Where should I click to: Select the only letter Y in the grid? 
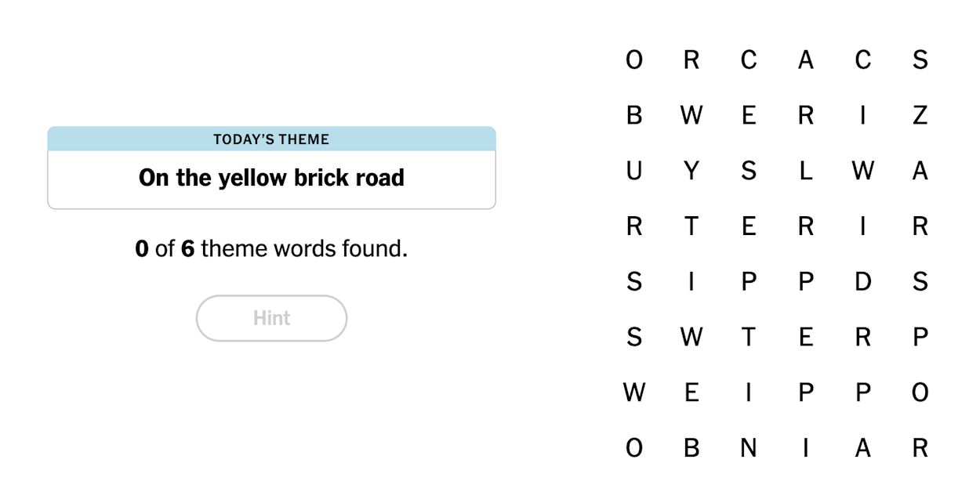pos(691,170)
